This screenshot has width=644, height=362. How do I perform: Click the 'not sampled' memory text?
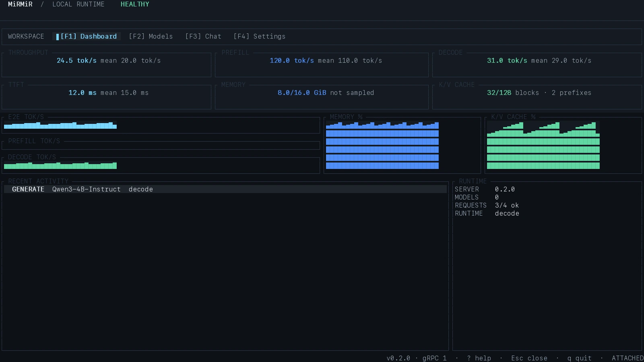[352, 93]
